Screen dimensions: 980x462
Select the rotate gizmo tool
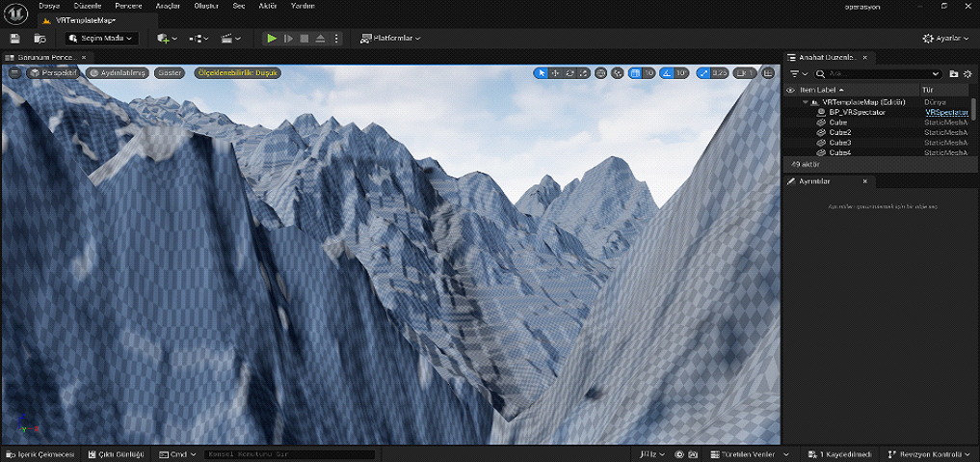pos(570,73)
